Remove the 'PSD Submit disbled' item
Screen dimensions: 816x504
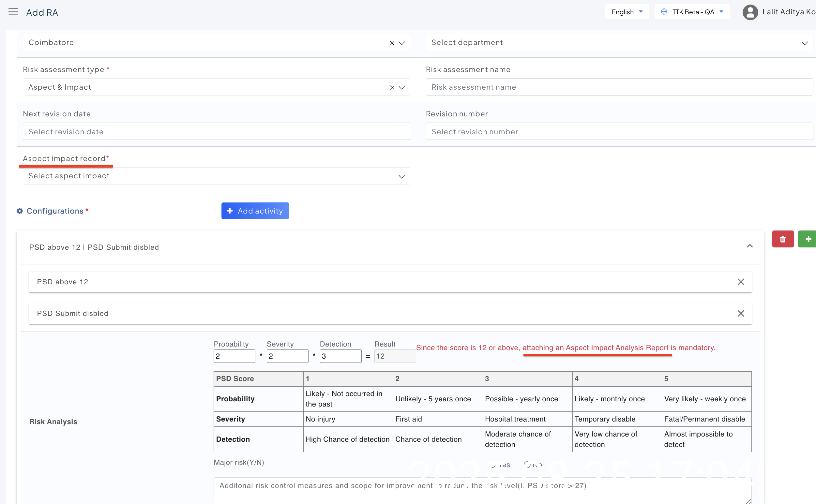click(x=741, y=313)
